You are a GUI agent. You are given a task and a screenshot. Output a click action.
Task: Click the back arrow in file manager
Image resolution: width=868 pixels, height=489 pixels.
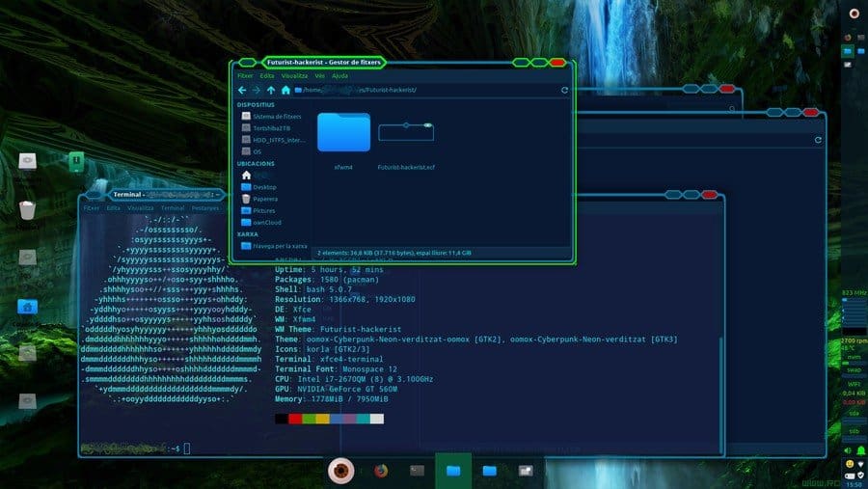242,90
